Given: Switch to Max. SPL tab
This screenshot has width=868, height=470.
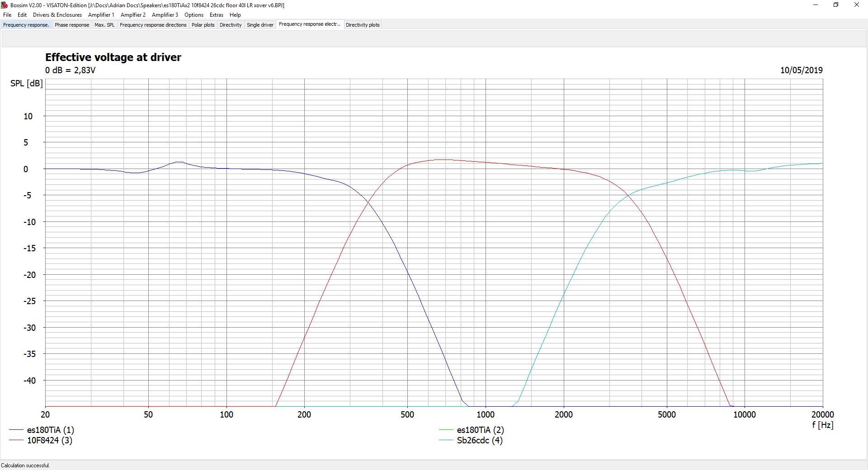Looking at the screenshot, I should tap(104, 25).
